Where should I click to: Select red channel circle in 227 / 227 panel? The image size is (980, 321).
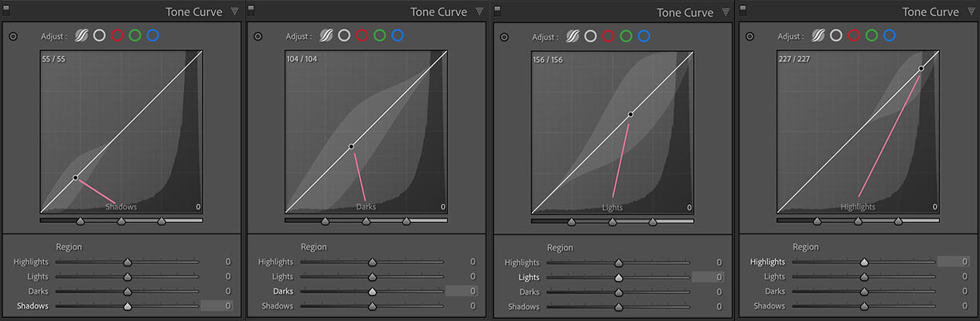(x=854, y=36)
